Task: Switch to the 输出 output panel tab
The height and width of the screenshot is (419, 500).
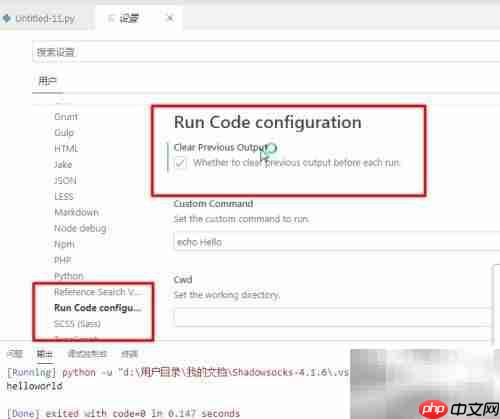Action: 44,354
